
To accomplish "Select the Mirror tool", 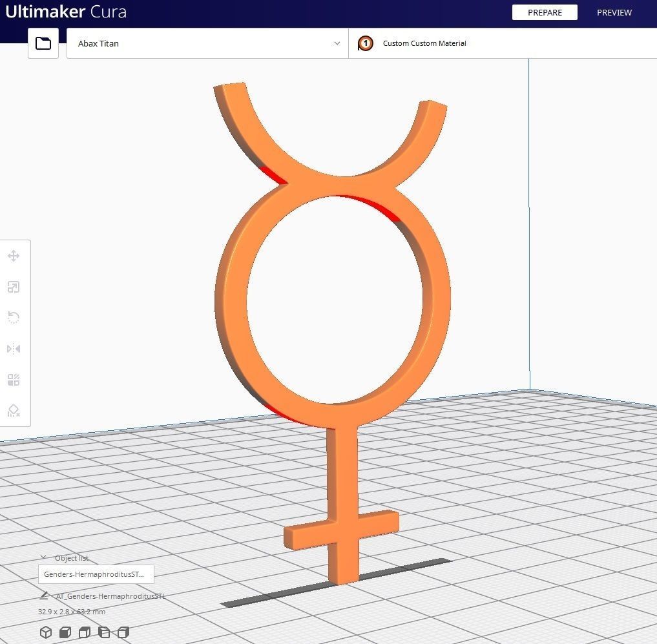I will tap(14, 349).
